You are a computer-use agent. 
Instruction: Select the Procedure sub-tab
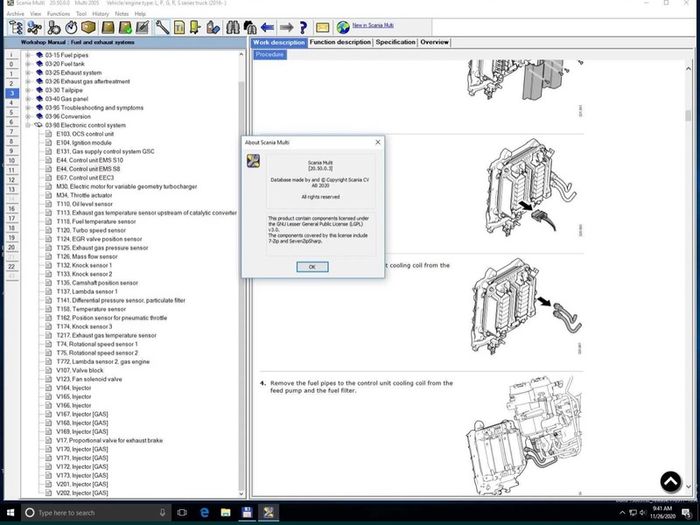[270, 54]
